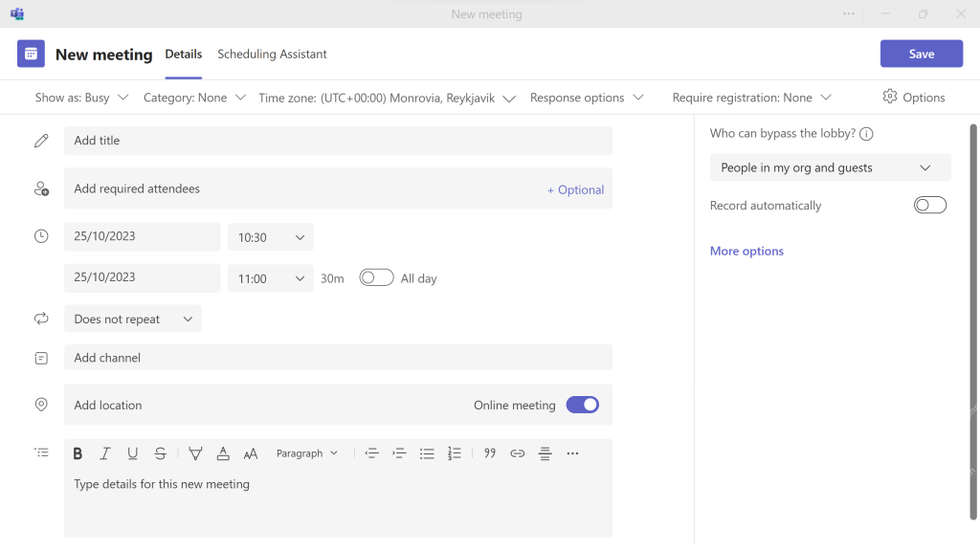Click the end date field next to 11:00
The width and height of the screenshot is (980, 551).
(x=142, y=277)
